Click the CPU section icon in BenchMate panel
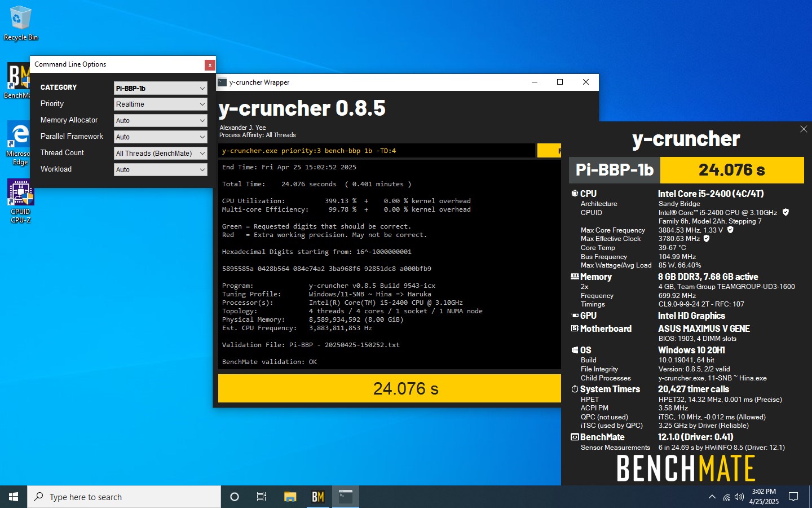 575,193
